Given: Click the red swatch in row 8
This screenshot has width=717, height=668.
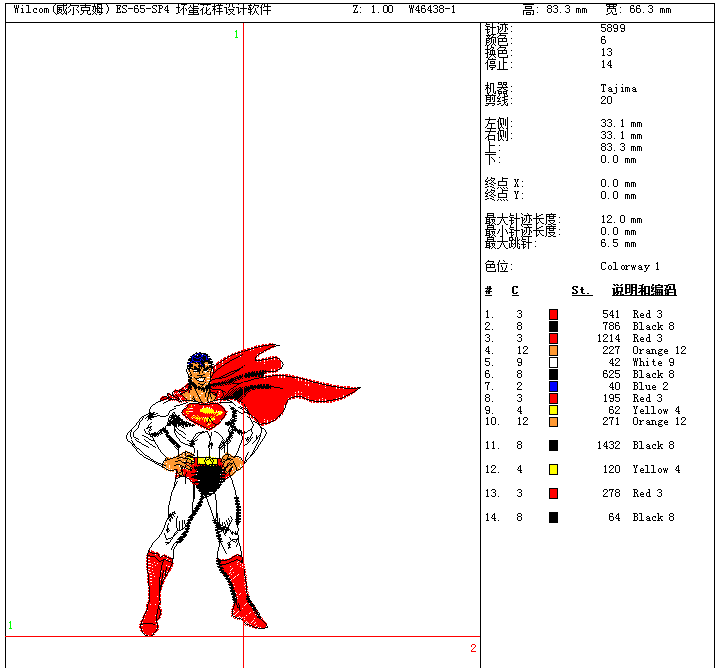Looking at the screenshot, I should point(553,399).
